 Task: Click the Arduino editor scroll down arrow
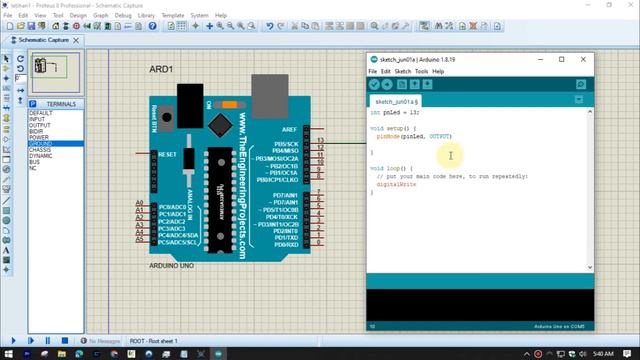590,268
